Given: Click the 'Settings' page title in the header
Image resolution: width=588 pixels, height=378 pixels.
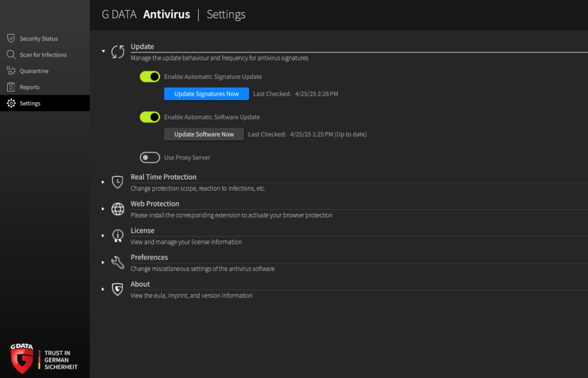Looking at the screenshot, I should pos(226,14).
